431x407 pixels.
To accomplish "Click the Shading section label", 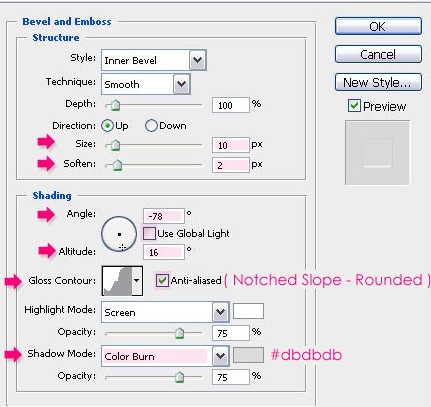I will (52, 196).
